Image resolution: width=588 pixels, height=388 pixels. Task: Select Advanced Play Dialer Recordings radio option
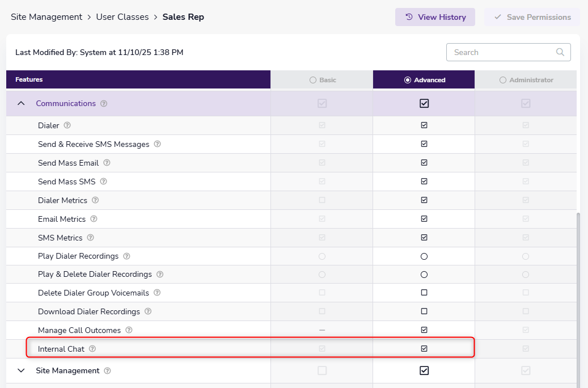tap(424, 256)
